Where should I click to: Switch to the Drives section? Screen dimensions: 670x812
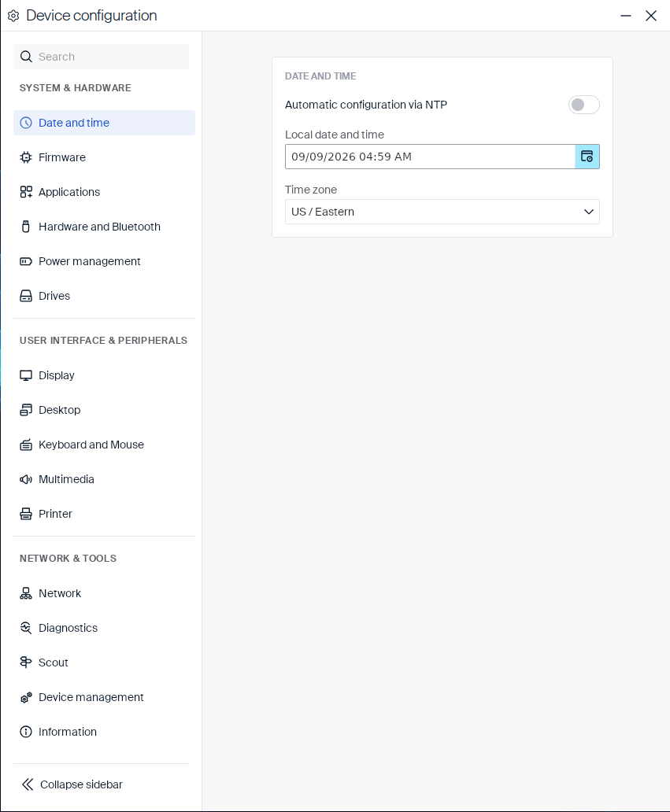point(104,296)
